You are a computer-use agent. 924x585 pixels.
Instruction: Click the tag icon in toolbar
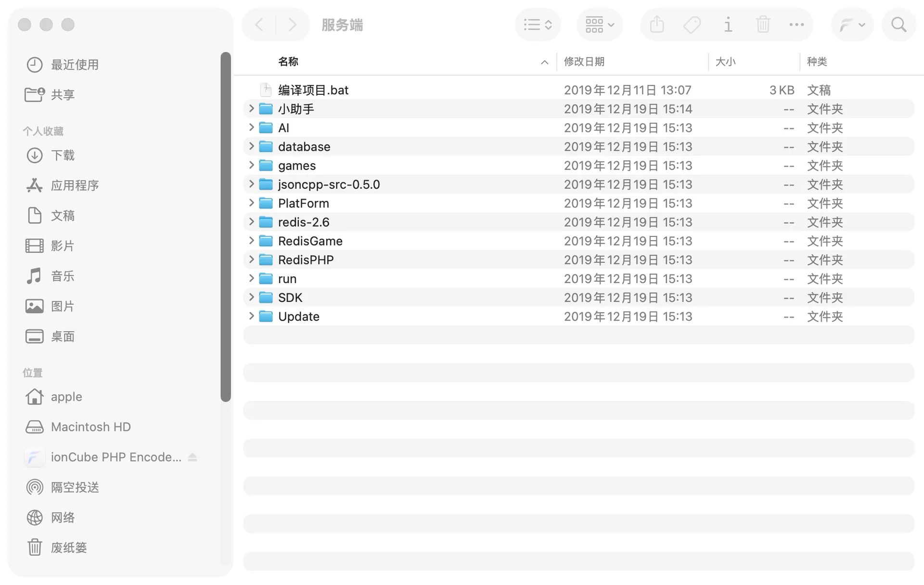[692, 25]
